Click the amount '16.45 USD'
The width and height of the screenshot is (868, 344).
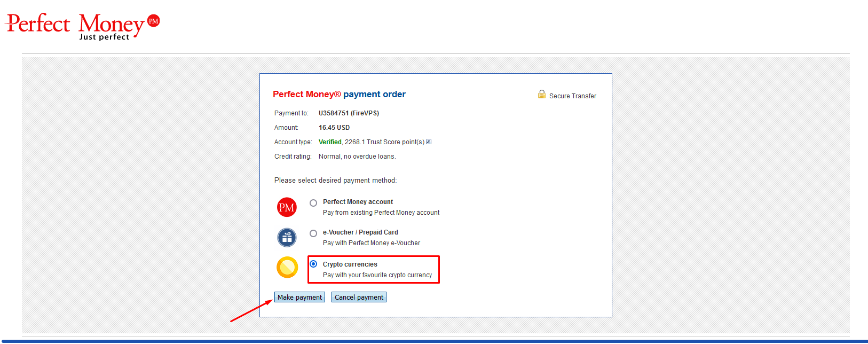coord(334,128)
